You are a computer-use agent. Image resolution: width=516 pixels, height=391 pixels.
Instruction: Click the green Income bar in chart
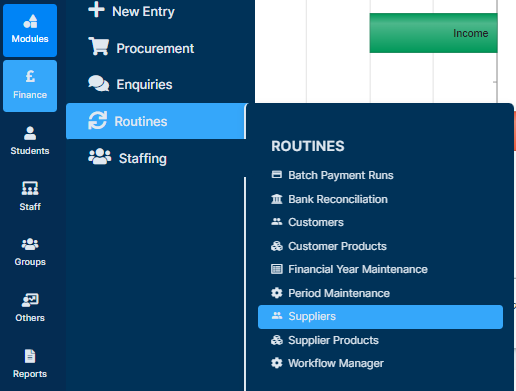coord(433,33)
